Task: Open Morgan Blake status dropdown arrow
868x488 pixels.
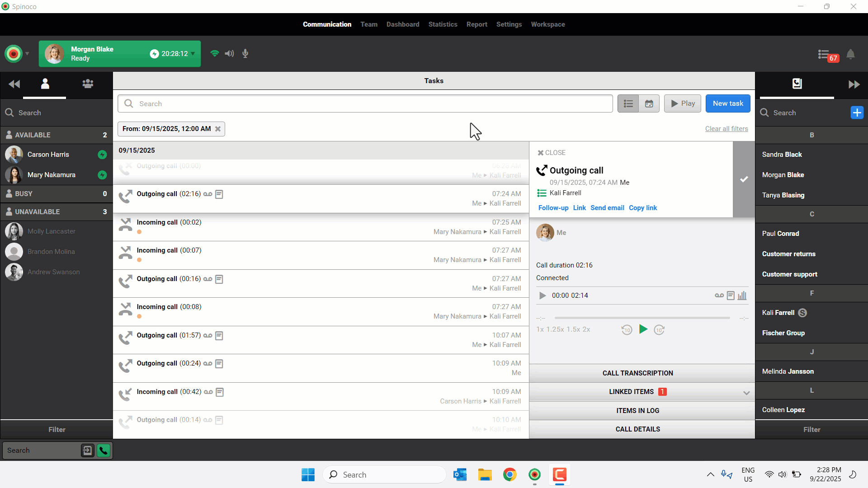Action: (193, 54)
